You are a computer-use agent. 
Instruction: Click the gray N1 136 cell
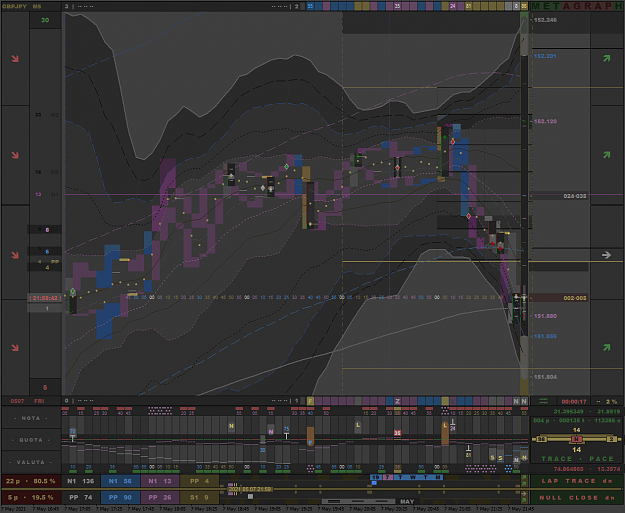click(x=80, y=481)
